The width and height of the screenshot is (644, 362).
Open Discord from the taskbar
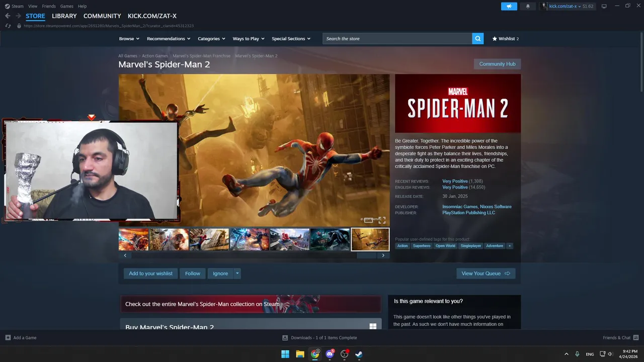coord(330,354)
